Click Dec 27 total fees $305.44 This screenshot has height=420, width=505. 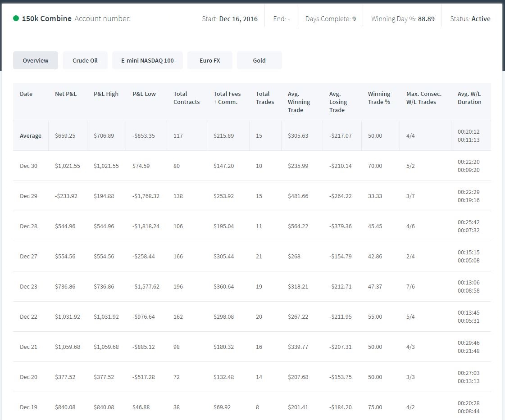tap(223, 257)
